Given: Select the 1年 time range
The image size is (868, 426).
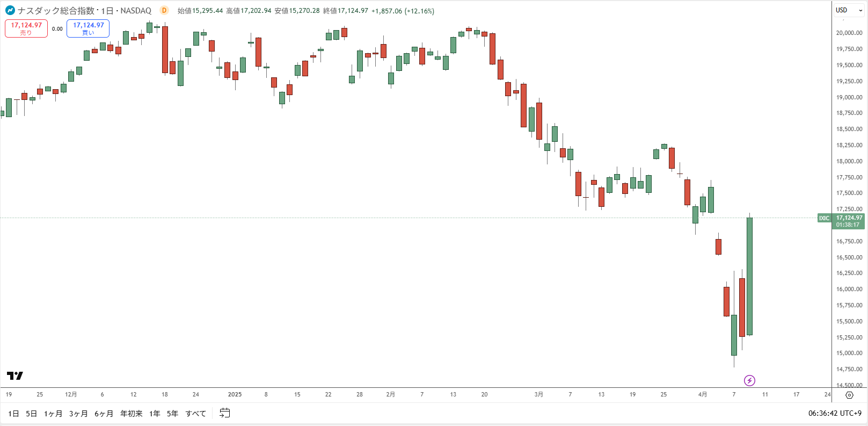Looking at the screenshot, I should tap(155, 414).
